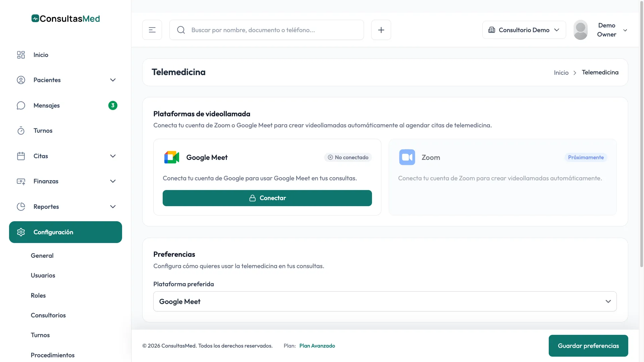Click the page vertical scrollbar
This screenshot has width=644, height=362.
point(642,134)
